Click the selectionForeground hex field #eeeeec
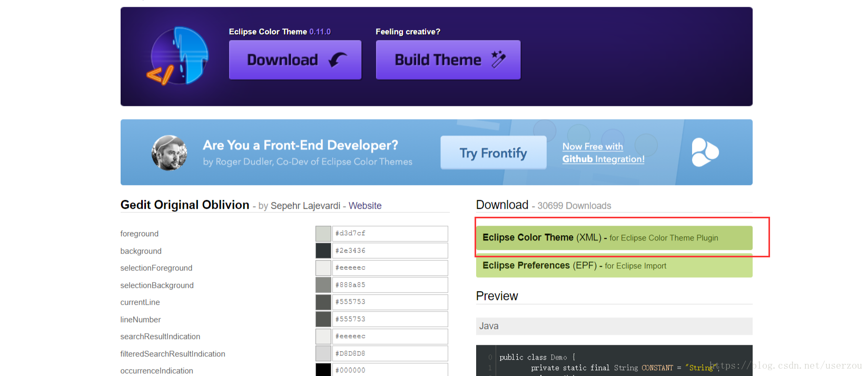 coord(390,268)
